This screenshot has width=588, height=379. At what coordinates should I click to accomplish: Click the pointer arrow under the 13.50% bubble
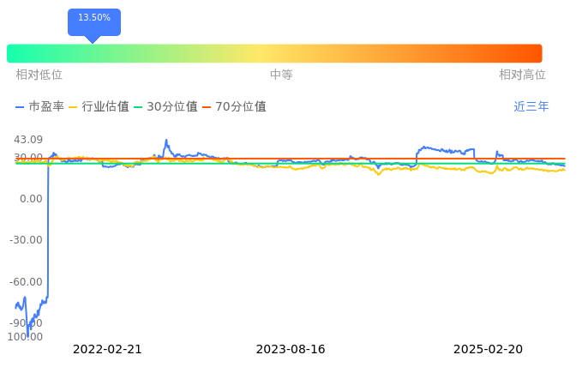click(x=93, y=39)
